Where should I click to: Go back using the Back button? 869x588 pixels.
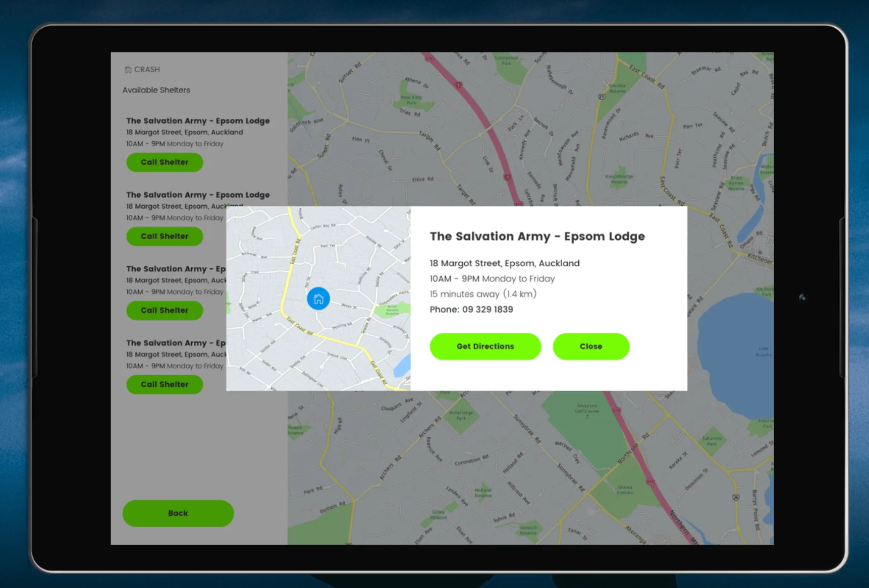(178, 513)
